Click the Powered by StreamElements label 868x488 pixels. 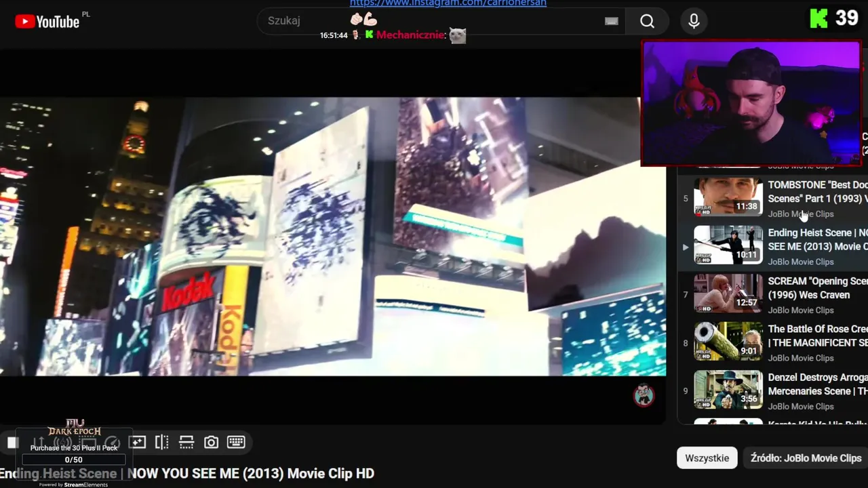point(73,485)
